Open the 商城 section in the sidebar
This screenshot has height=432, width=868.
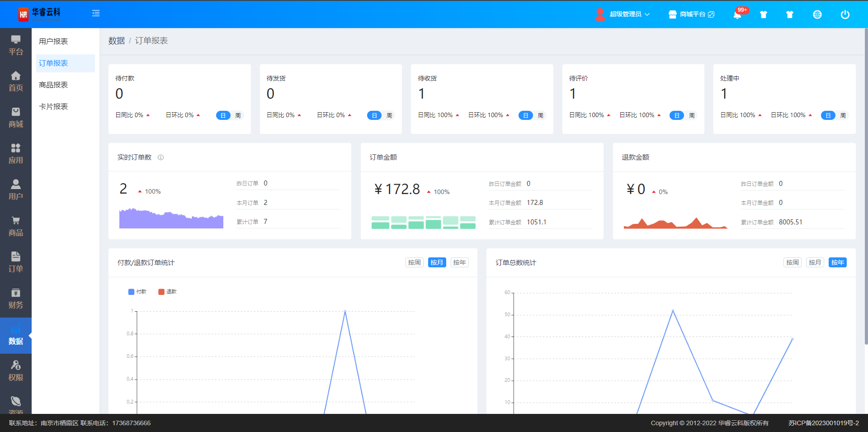[16, 117]
